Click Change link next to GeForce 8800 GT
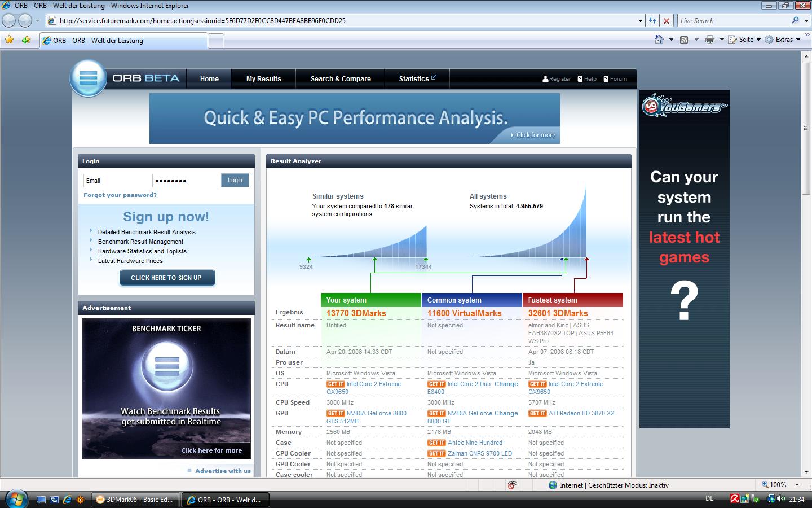This screenshot has height=508, width=812. tap(506, 413)
